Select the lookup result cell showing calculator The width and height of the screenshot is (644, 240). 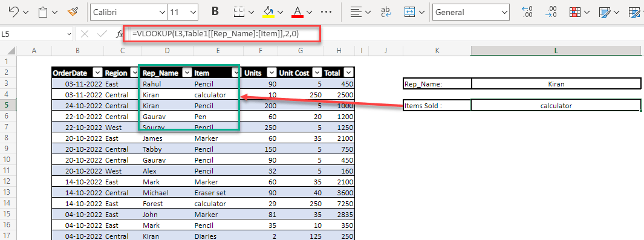tap(556, 105)
